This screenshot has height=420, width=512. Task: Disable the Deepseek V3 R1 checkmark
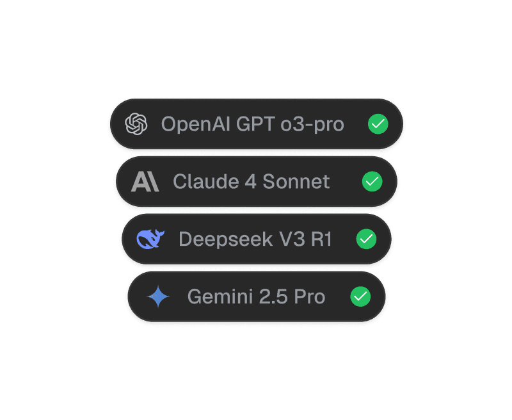[366, 239]
